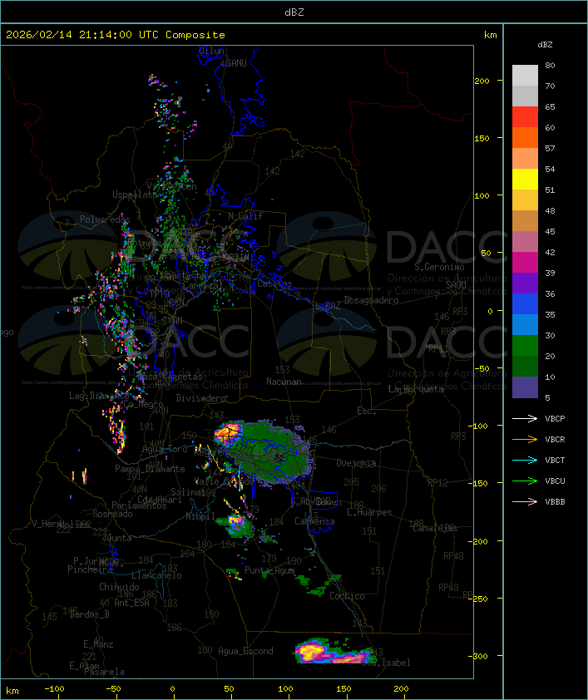Click the VBCR legend label
The width and height of the screenshot is (588, 700).
(x=555, y=439)
